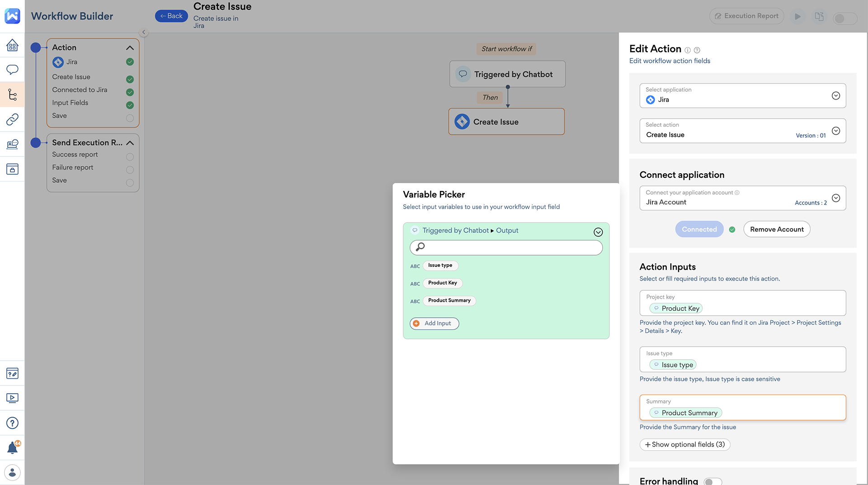This screenshot has width=868, height=485.
Task: Run the workflow with the play icon
Action: 797,16
